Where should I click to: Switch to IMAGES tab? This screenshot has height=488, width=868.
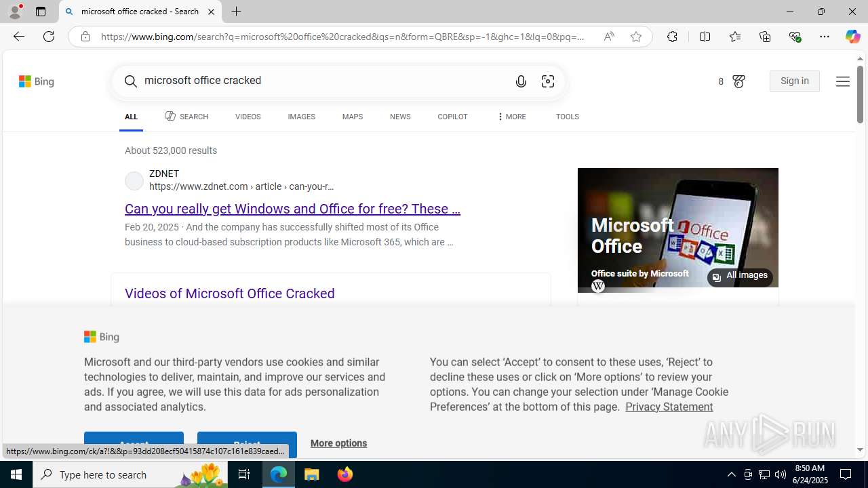(301, 117)
